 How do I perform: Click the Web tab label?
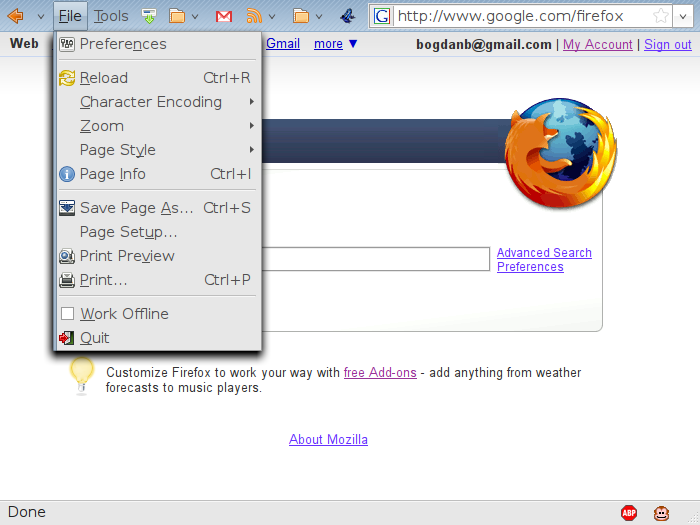(24, 44)
